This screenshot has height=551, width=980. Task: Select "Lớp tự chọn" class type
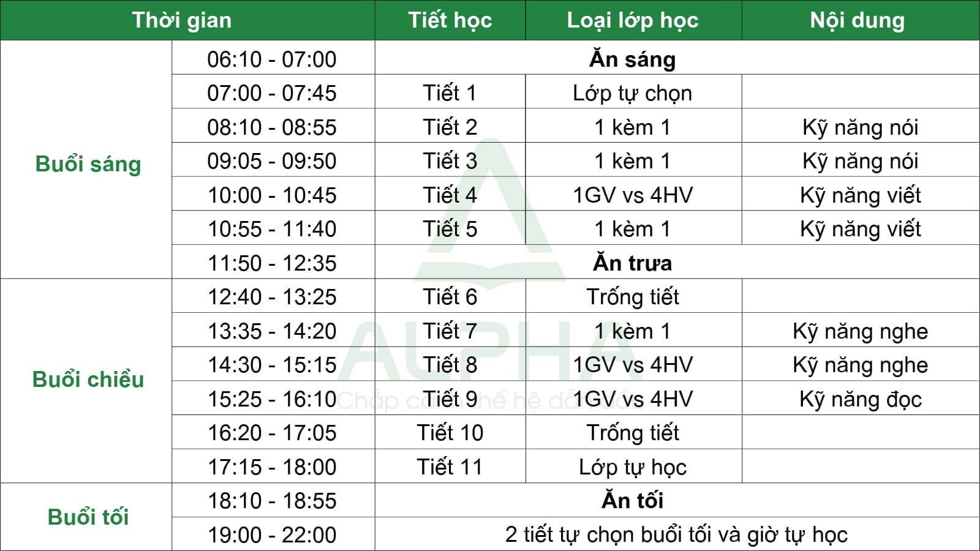click(633, 92)
